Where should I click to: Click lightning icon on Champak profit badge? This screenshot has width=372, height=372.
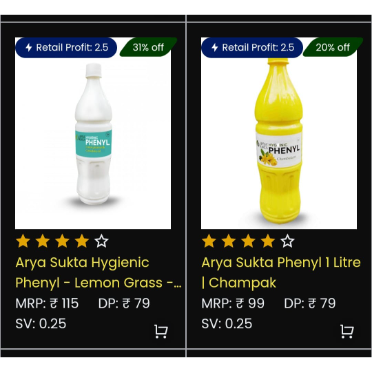click(215, 48)
